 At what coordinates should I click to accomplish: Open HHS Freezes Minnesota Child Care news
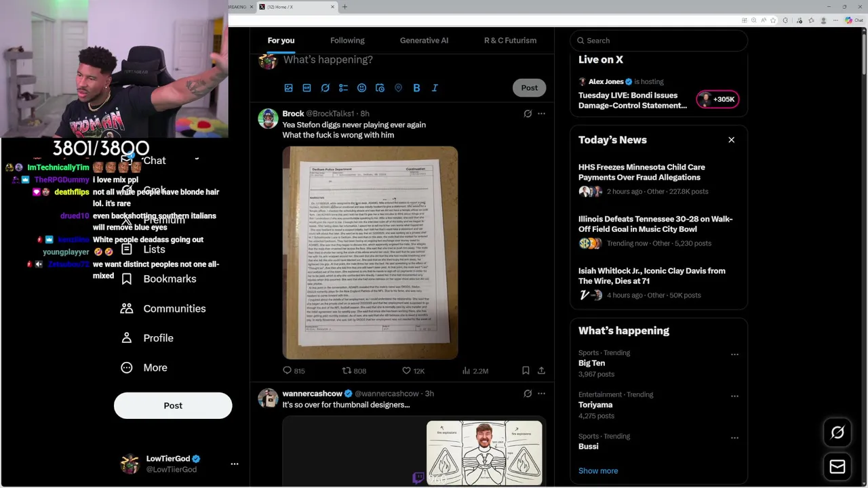tap(658, 179)
